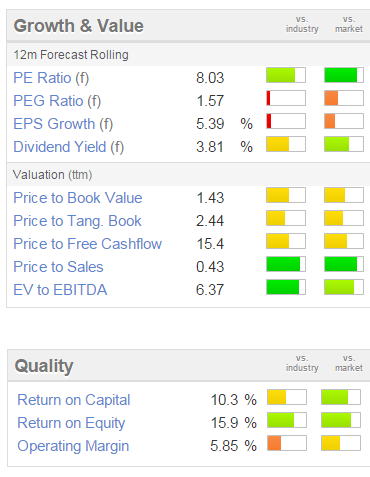Open Dividend Yield (f) details
The image size is (370, 477).
[69, 147]
